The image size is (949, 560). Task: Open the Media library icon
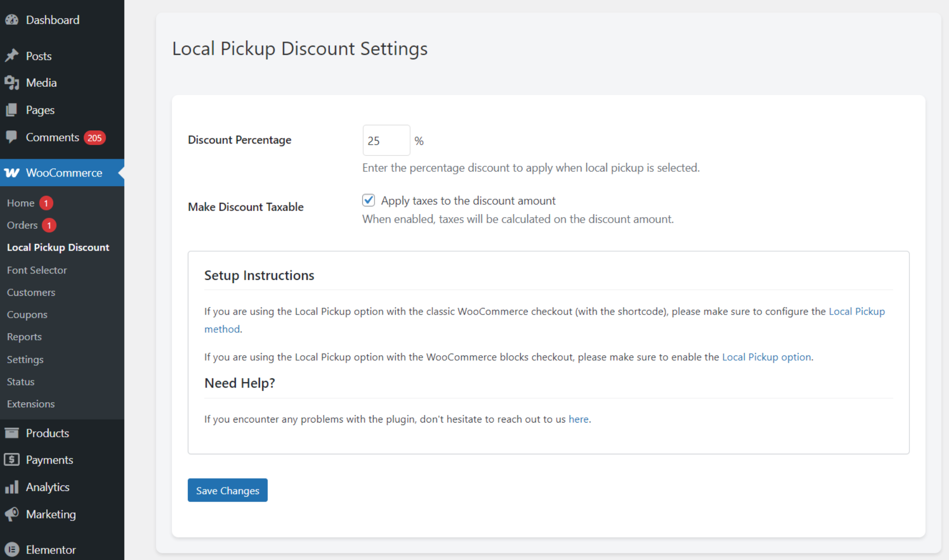click(x=13, y=83)
